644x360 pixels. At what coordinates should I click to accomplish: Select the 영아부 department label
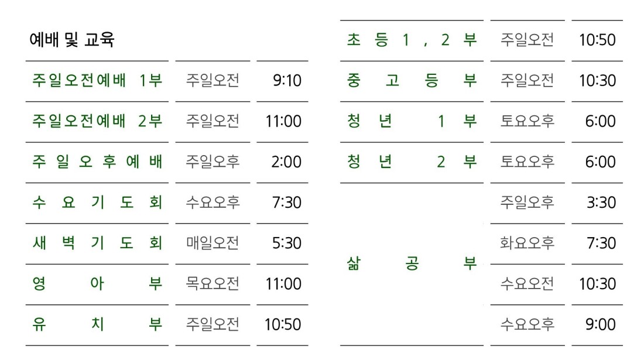pyautogui.click(x=97, y=283)
